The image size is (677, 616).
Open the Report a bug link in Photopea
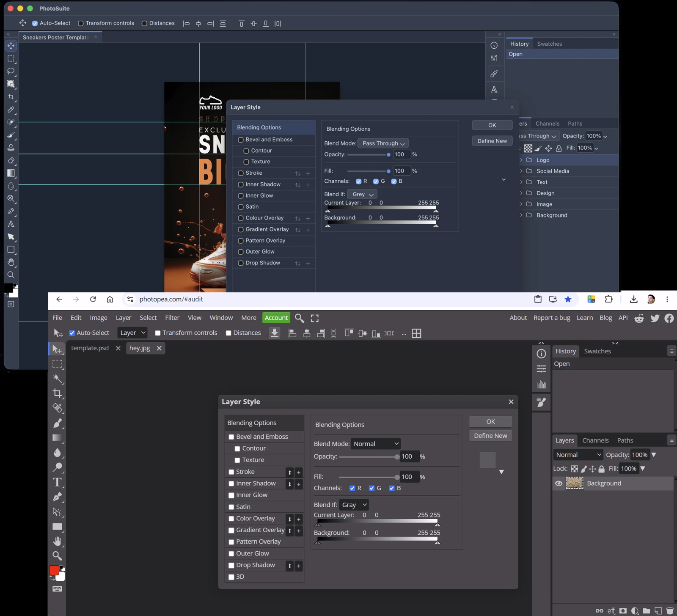click(x=552, y=318)
